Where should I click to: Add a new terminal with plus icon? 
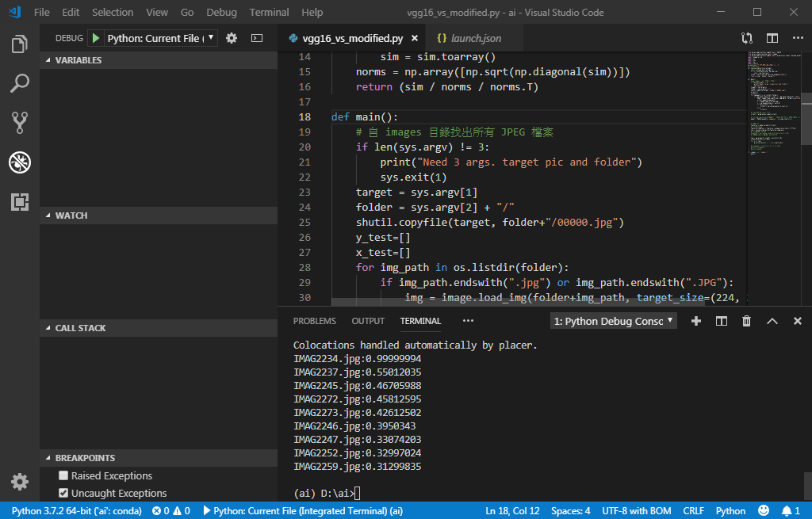696,322
